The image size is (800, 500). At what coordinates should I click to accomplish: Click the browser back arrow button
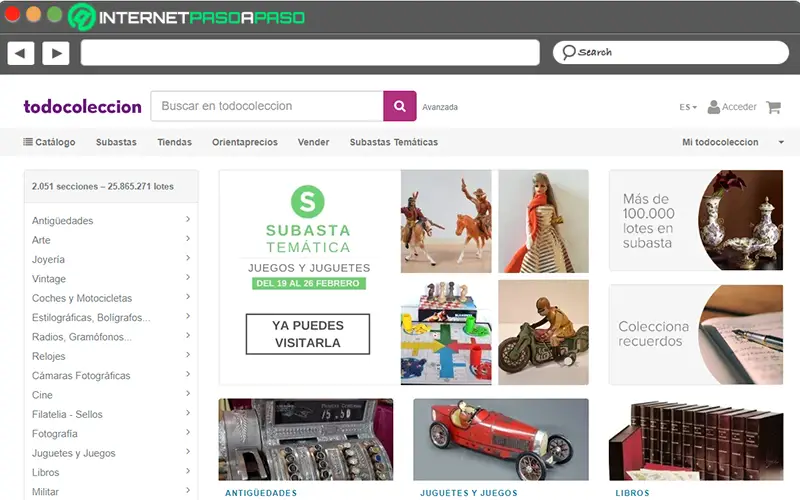click(x=20, y=53)
